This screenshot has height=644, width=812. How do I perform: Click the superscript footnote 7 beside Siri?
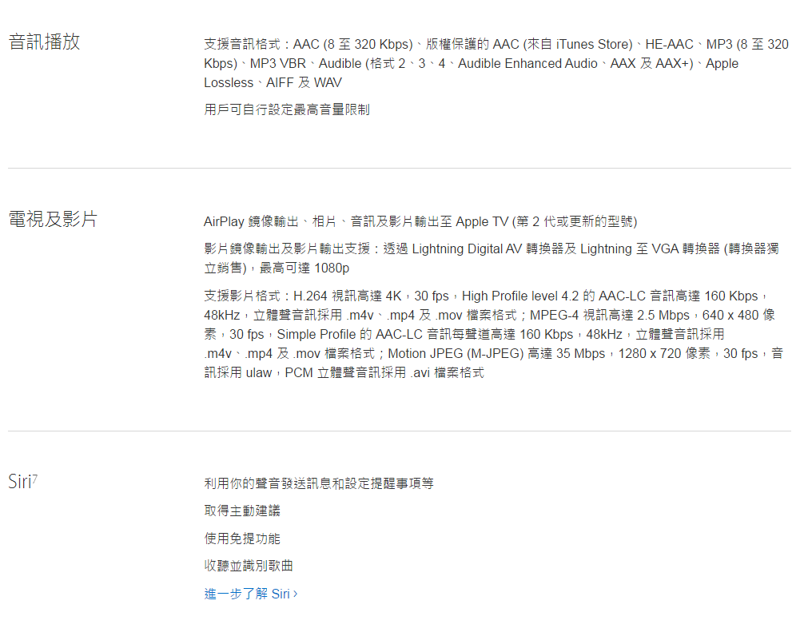click(35, 477)
